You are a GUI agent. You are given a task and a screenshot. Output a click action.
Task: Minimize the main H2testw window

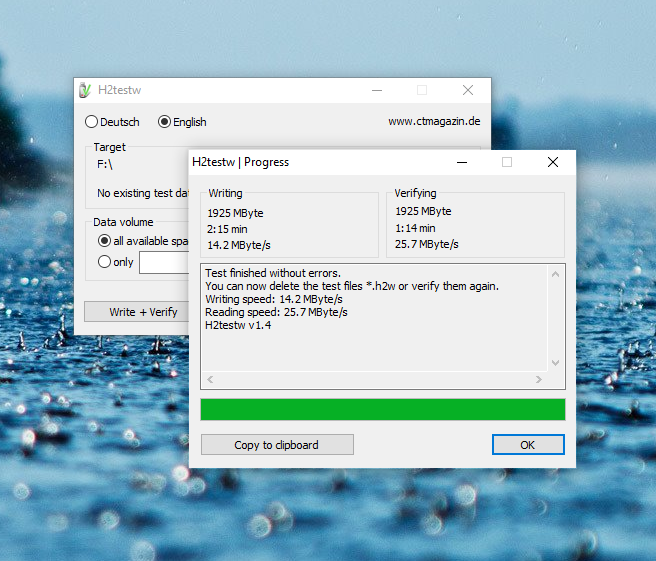377,90
